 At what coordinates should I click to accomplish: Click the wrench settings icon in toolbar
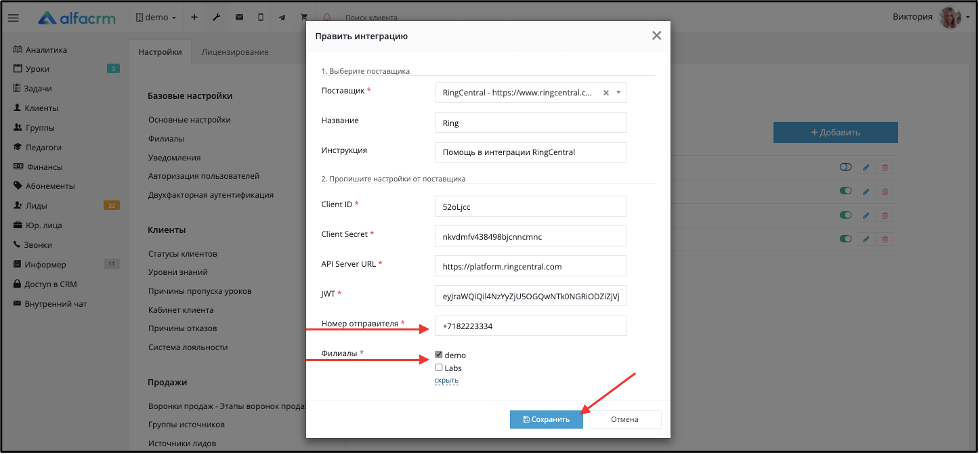click(x=217, y=17)
